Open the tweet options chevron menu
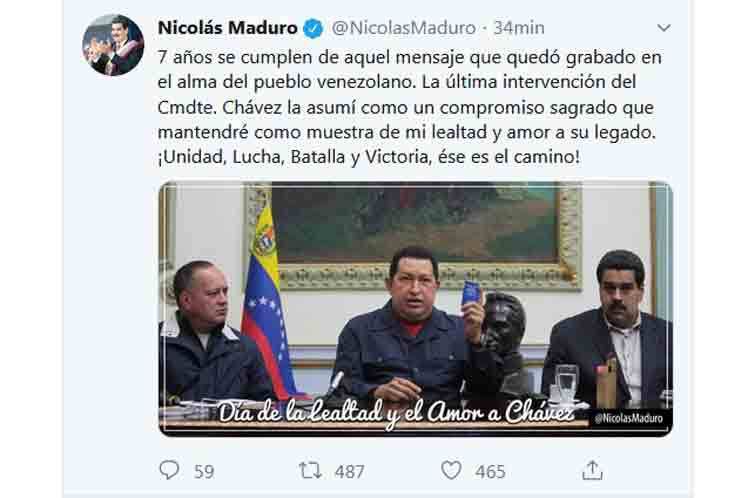 [x=664, y=28]
